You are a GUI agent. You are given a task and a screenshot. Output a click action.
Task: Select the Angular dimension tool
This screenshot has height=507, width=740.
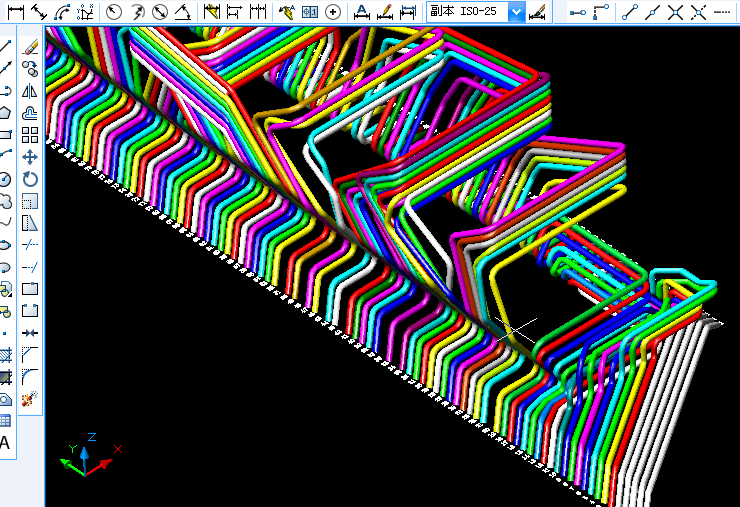click(183, 11)
